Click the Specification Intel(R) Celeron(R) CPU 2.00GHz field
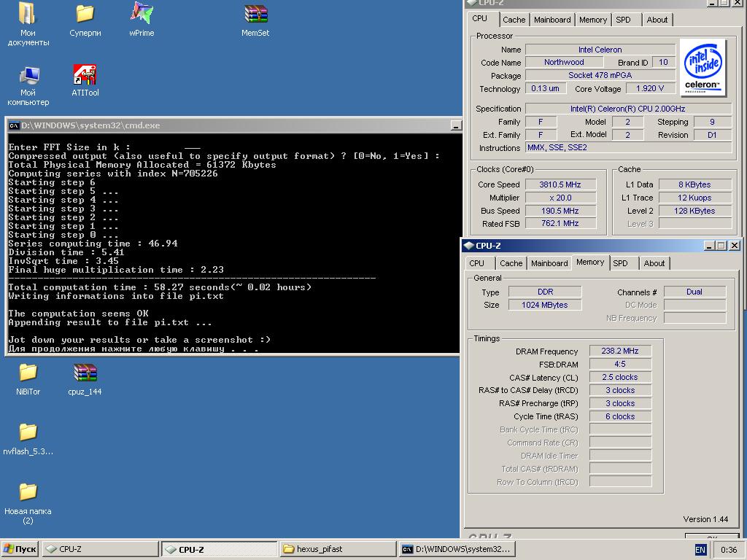 coord(628,109)
